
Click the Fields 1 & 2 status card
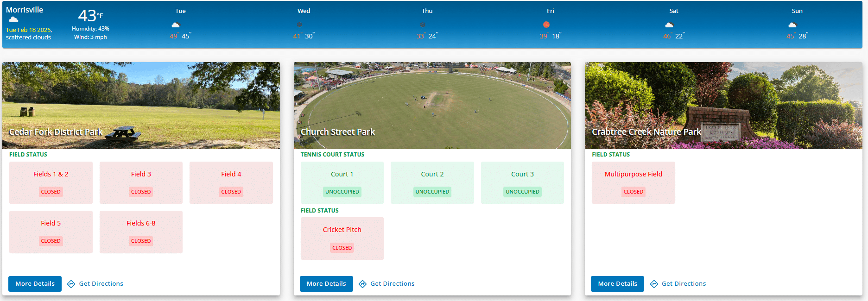tap(51, 182)
